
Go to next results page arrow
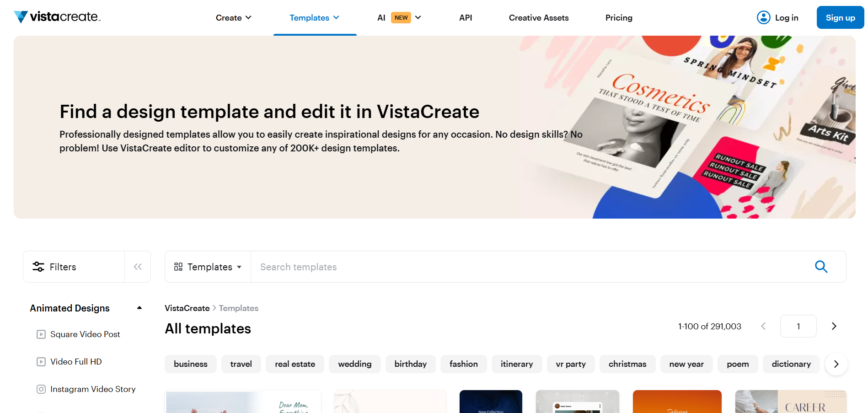coord(834,326)
